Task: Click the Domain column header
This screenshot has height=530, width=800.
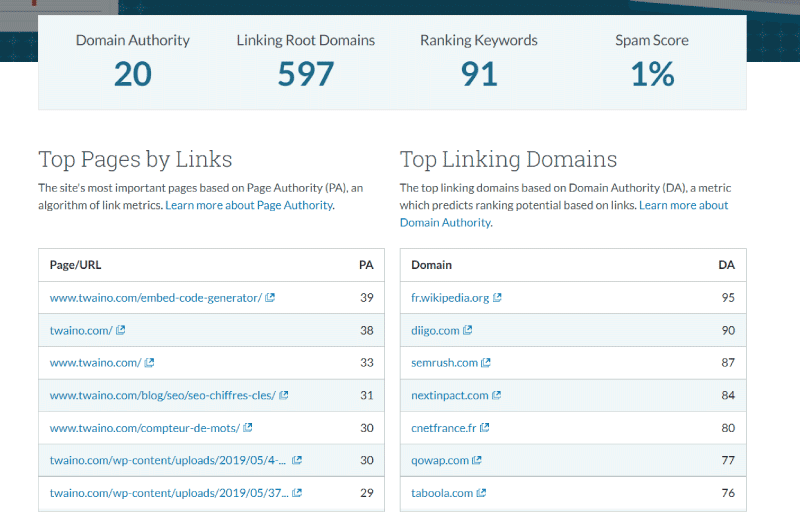Action: tap(431, 265)
